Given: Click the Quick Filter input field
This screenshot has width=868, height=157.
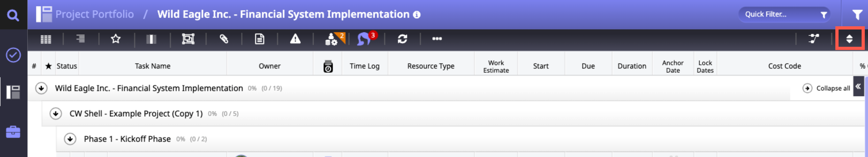Looking at the screenshot, I should pyautogui.click(x=778, y=14).
